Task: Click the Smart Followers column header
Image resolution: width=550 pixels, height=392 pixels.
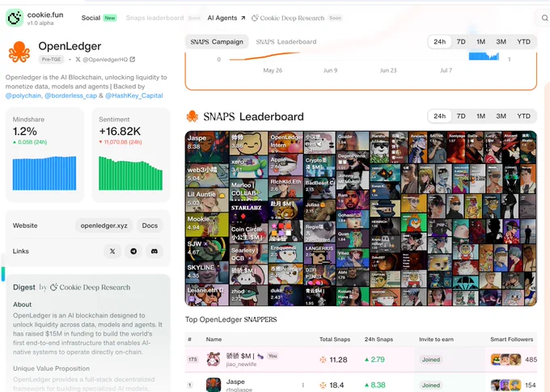Action: [511, 339]
